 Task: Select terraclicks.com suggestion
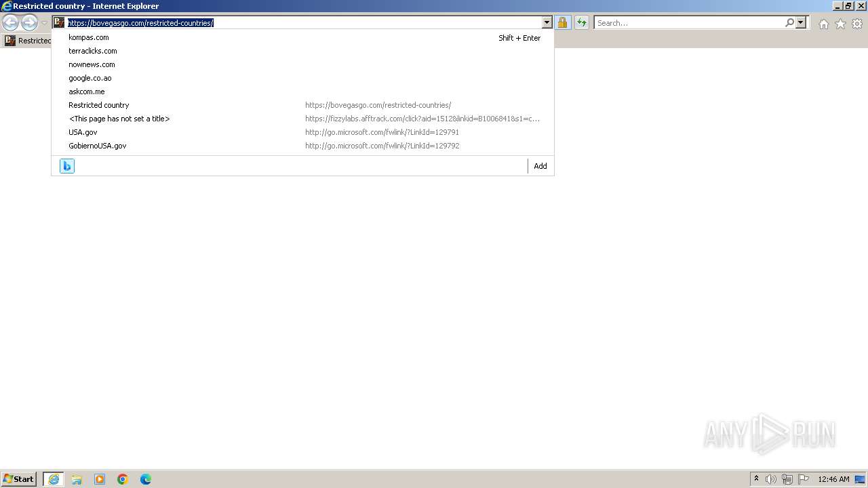[x=302, y=51]
